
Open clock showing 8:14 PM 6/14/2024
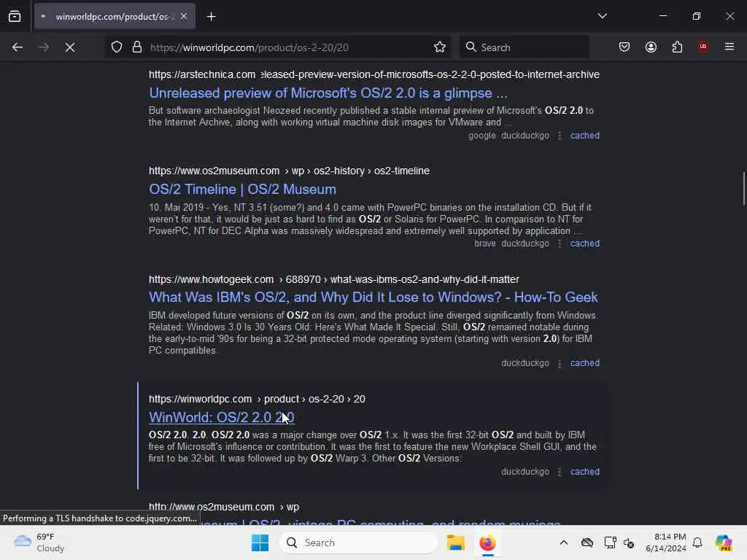pos(665,542)
